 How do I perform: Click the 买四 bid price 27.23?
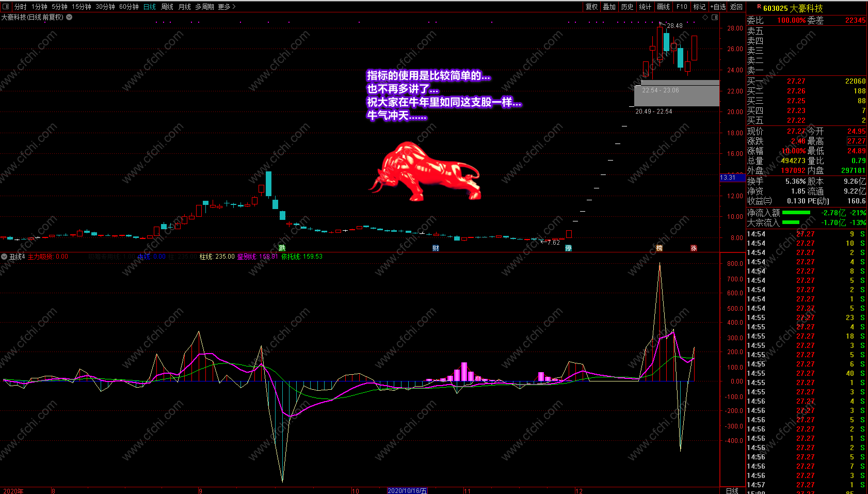796,110
